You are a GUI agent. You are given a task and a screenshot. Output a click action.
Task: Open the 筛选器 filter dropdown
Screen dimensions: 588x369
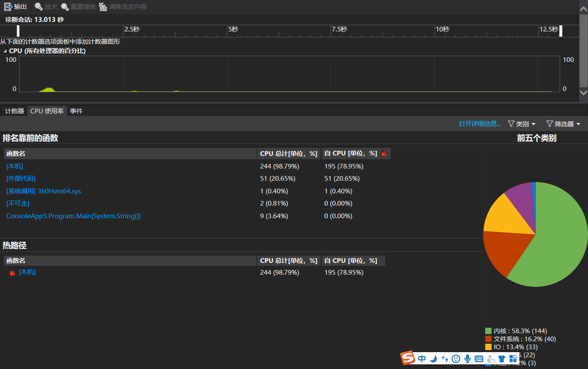[564, 124]
